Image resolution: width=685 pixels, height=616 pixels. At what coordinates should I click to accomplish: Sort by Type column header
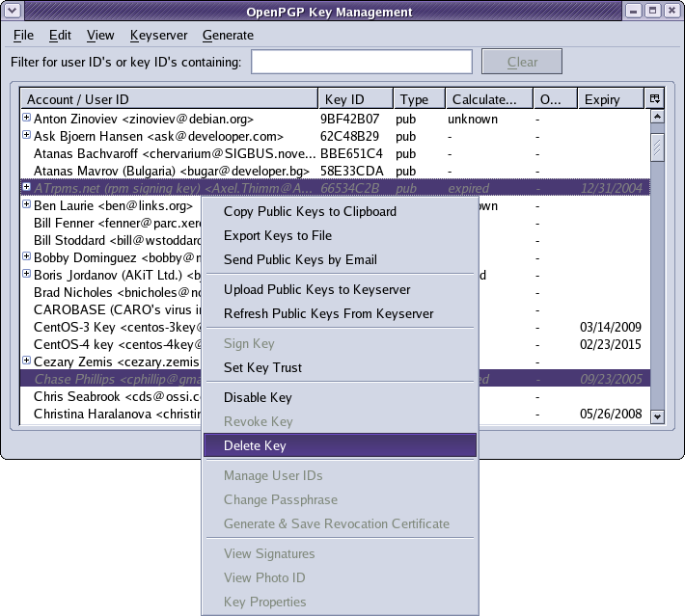tap(420, 99)
